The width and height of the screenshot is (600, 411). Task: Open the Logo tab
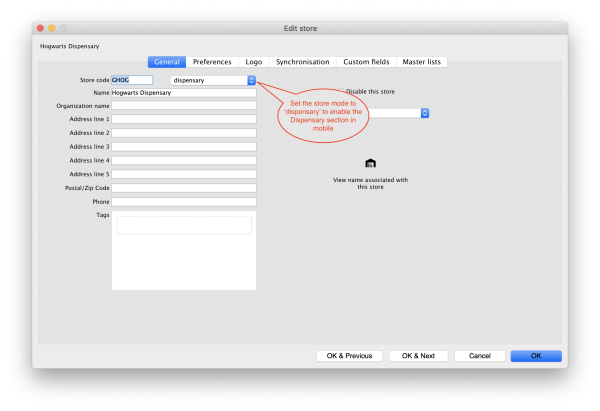254,62
